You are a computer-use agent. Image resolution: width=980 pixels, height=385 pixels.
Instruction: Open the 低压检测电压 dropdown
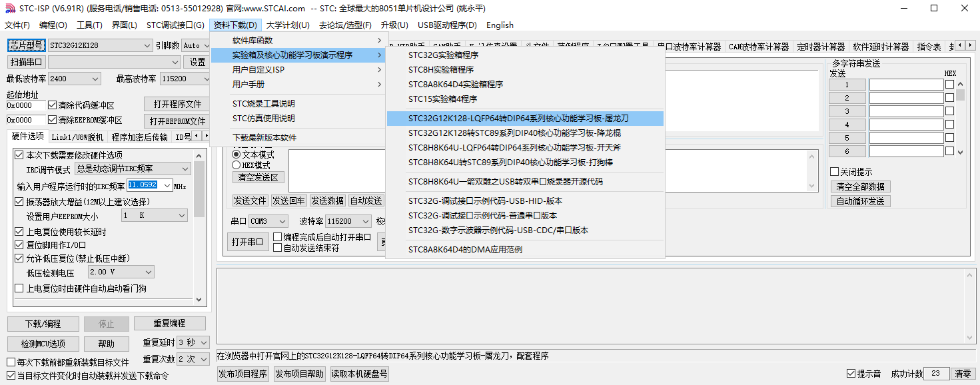click(121, 272)
